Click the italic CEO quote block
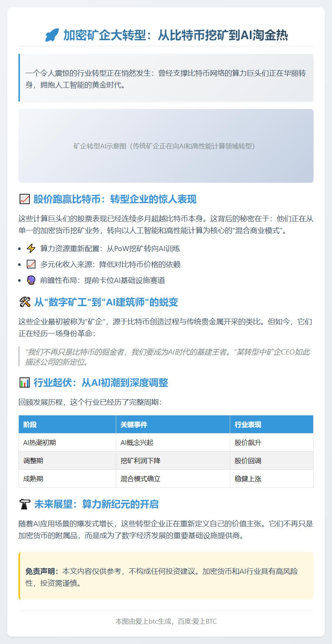332x644 pixels. tap(167, 357)
